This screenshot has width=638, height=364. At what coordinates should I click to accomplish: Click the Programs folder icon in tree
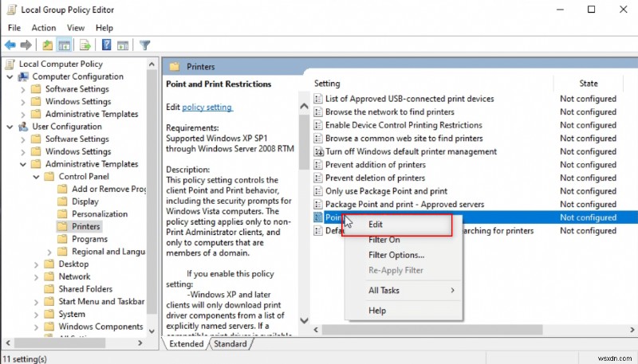point(62,239)
